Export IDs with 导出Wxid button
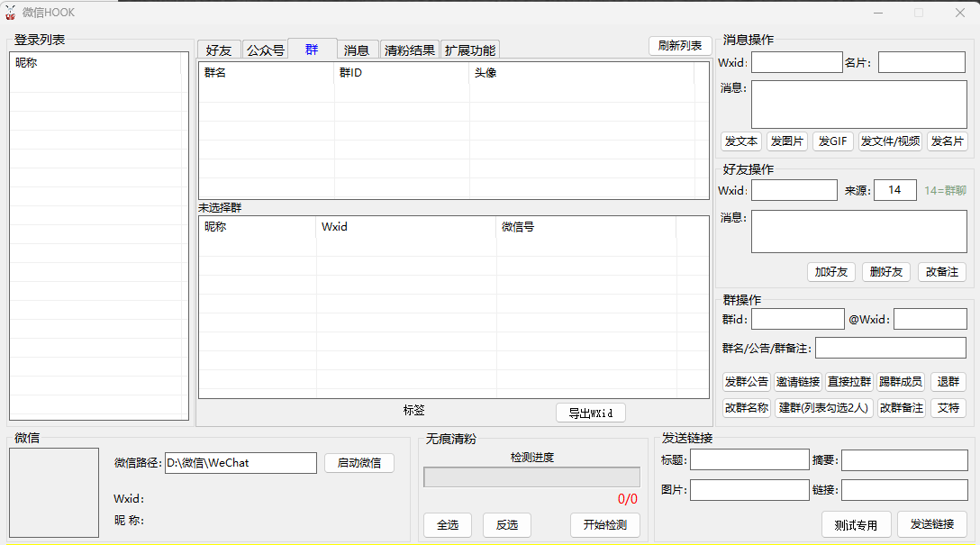The width and height of the screenshot is (980, 545). tap(590, 413)
